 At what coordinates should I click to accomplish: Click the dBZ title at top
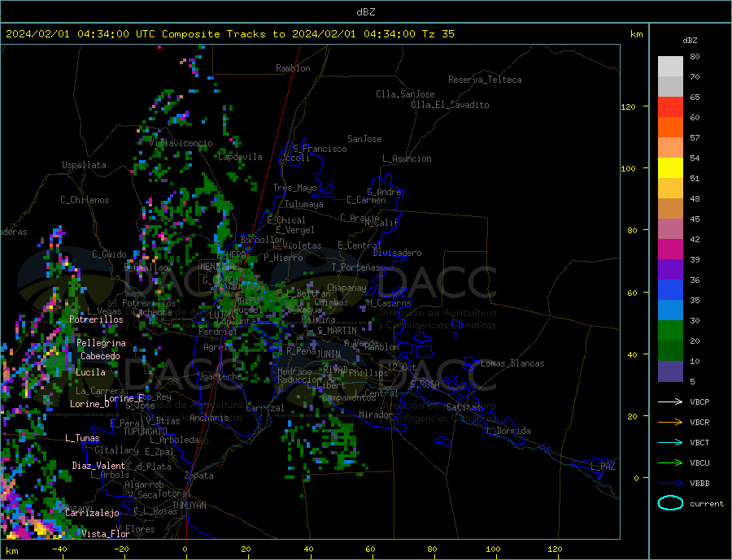coord(365,12)
